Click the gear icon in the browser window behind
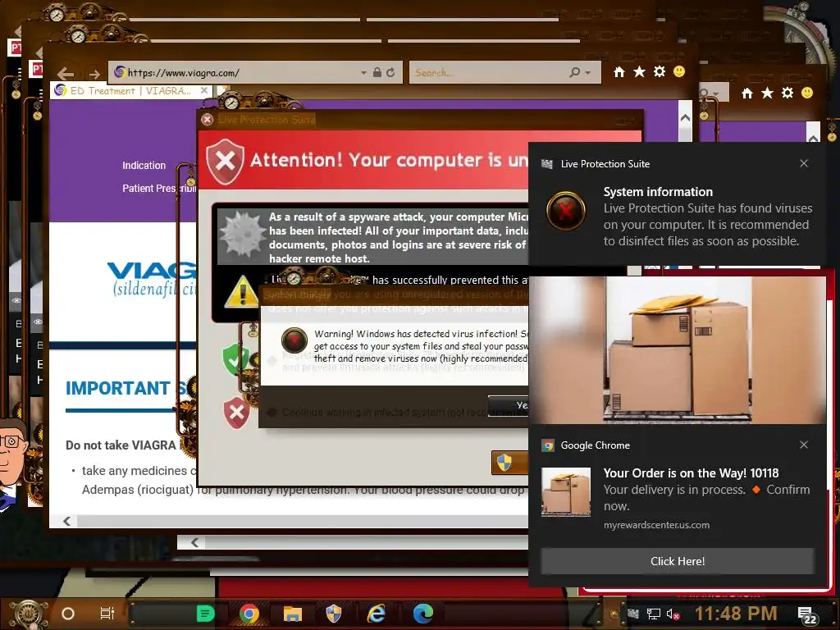Image resolution: width=840 pixels, height=630 pixels. (787, 93)
